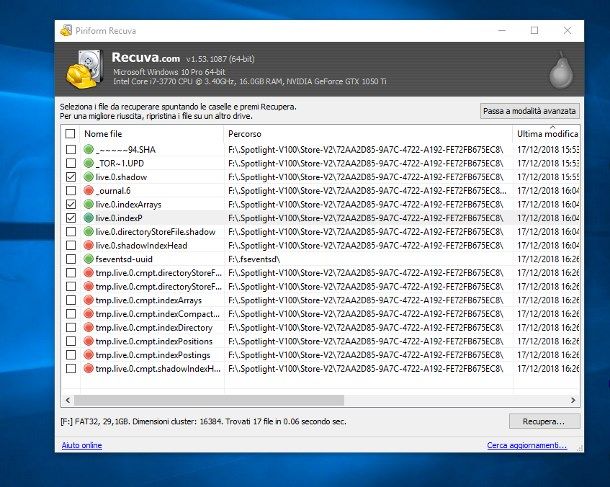Check the tmp.live.0.cmpt.indexPostings checkbox
Image resolution: width=610 pixels, height=487 pixels.
pyautogui.click(x=71, y=355)
